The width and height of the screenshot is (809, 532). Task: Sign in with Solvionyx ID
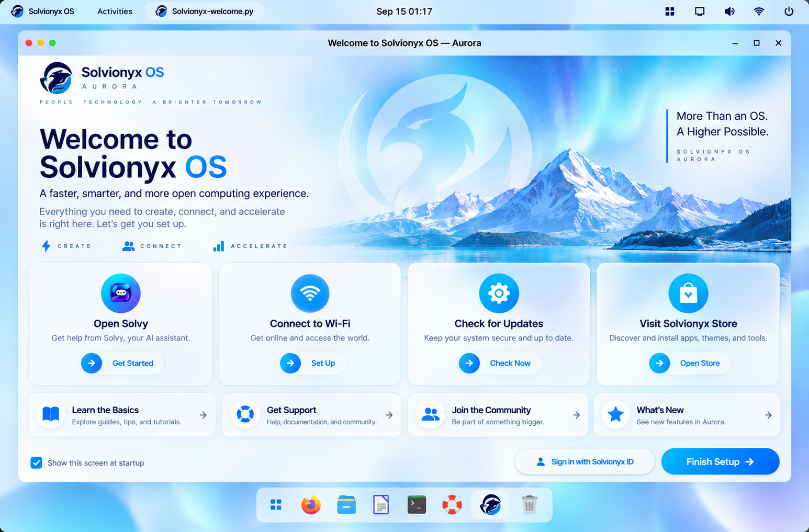(585, 461)
